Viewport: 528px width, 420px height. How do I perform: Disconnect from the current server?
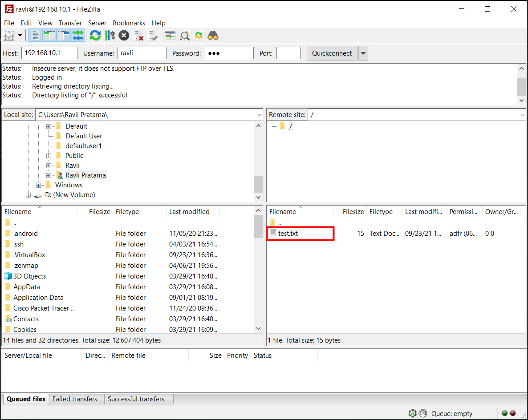(138, 36)
